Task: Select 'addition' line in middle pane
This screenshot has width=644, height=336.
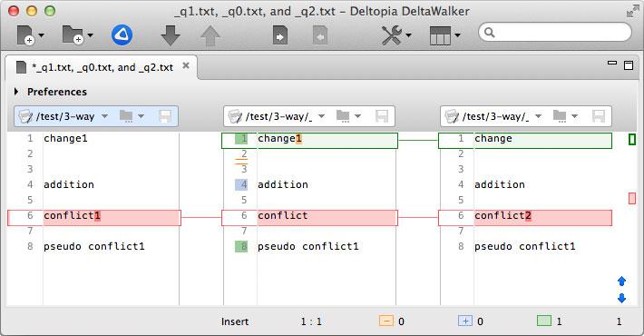Action: point(283,184)
